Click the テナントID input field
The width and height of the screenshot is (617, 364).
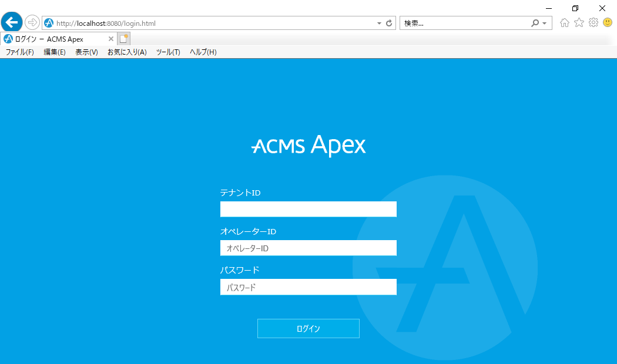point(308,209)
